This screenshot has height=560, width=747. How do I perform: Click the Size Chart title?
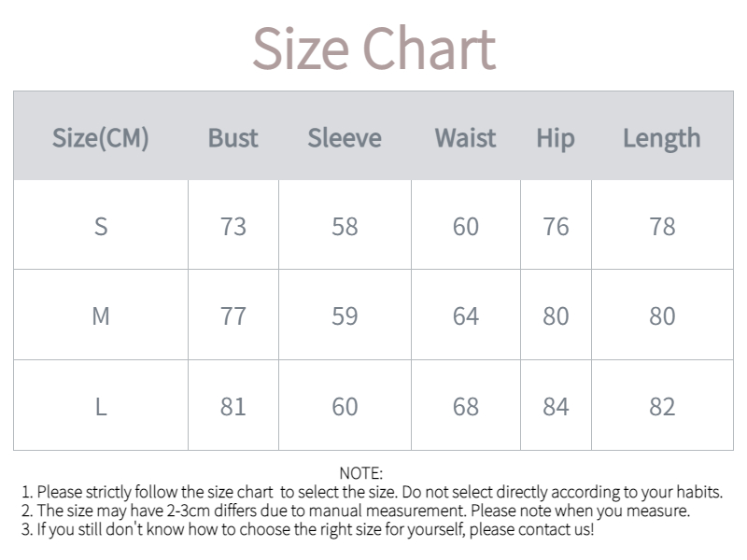coord(373,49)
